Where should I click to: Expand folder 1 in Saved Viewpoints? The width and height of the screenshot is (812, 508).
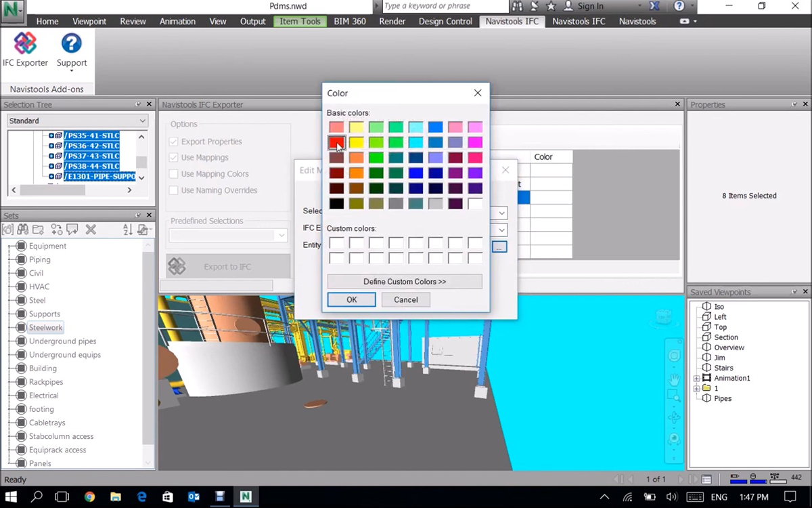click(696, 388)
